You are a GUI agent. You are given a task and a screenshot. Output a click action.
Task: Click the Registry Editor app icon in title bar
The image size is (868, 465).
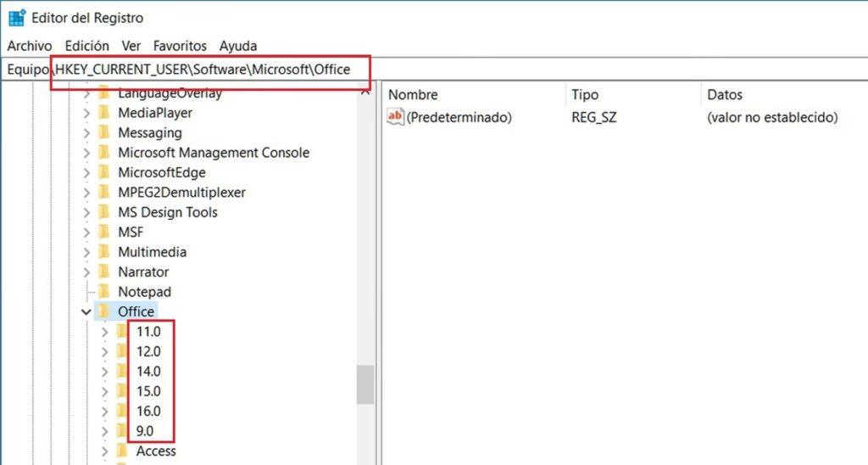(x=17, y=17)
